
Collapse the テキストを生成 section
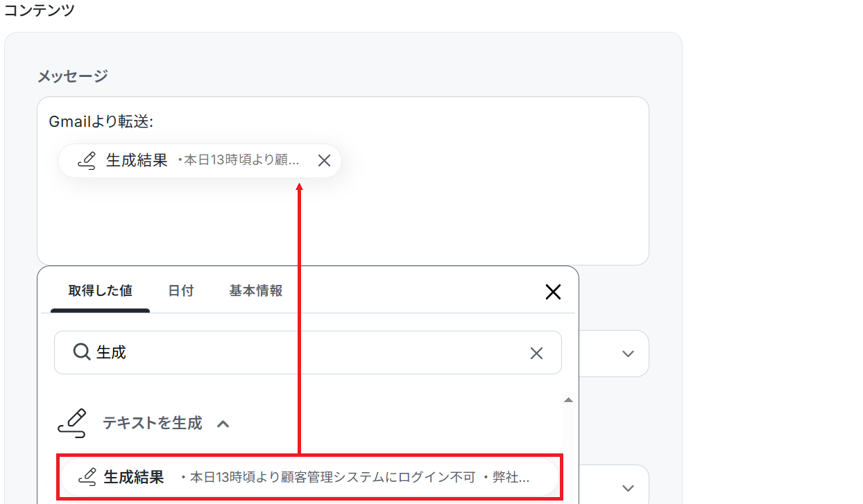click(223, 424)
